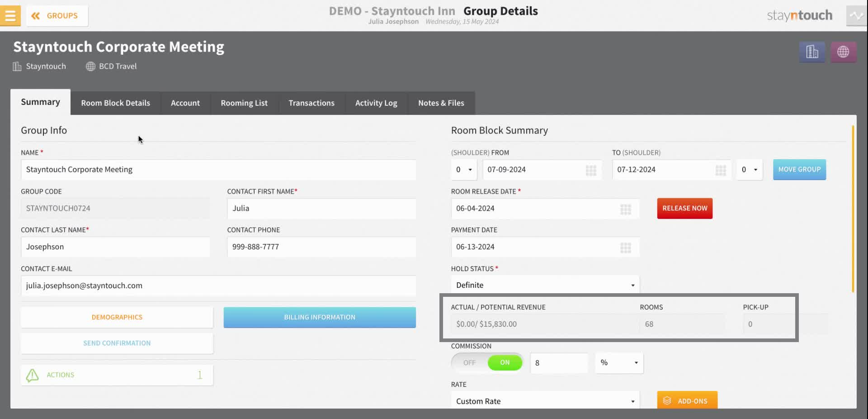Select the Summary tab
Viewport: 868px width, 419px height.
point(40,102)
